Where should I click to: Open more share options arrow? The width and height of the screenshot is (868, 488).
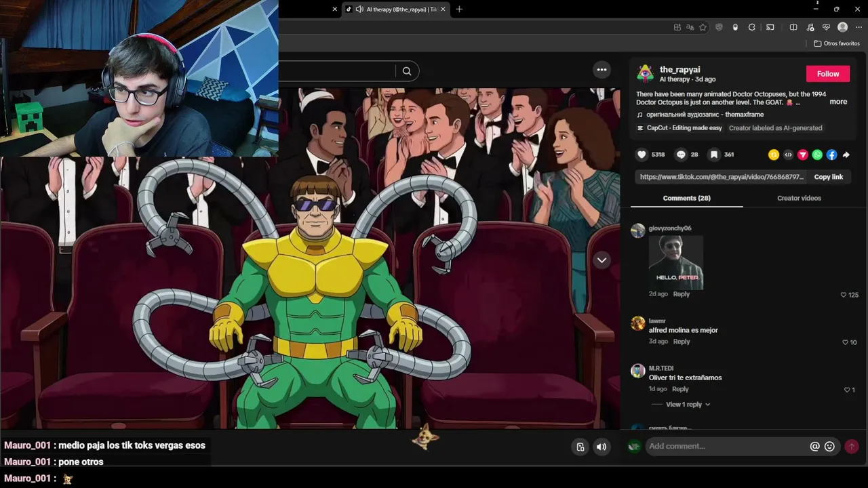(846, 155)
